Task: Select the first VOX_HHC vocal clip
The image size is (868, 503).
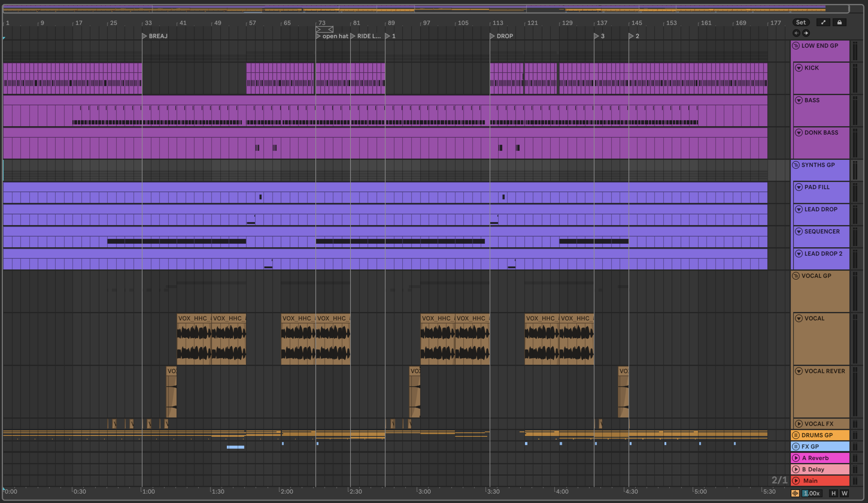Action: (x=194, y=339)
